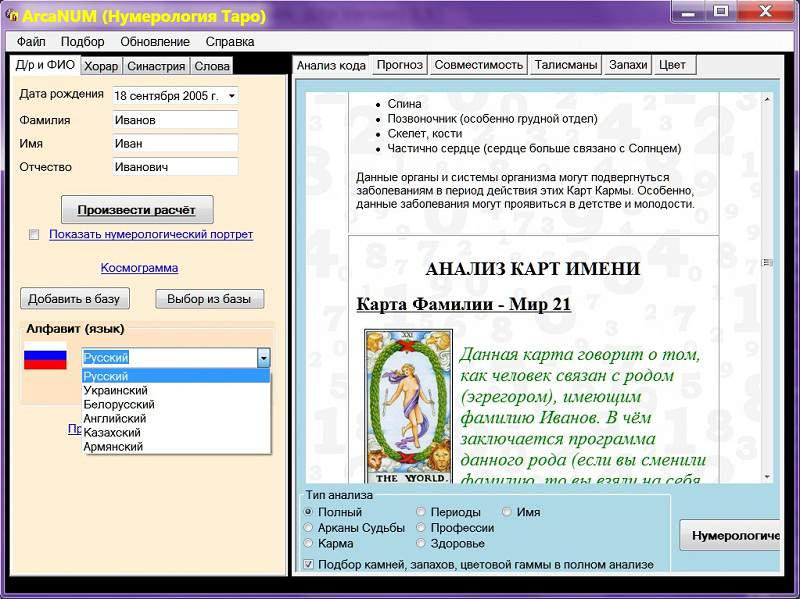This screenshot has height=599, width=800.
Task: Choose Армянский in language list
Action: pyautogui.click(x=176, y=447)
